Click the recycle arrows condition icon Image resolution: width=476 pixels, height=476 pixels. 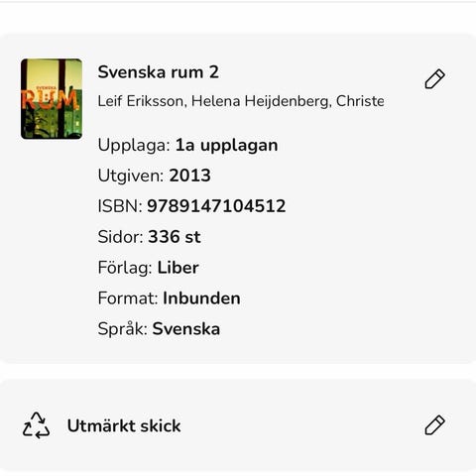[36, 425]
